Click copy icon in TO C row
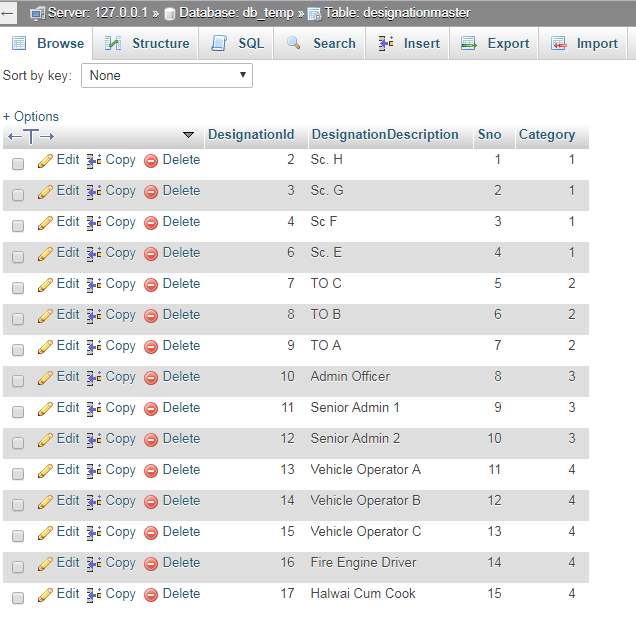Image resolution: width=636 pixels, height=624 pixels. pyautogui.click(x=94, y=284)
